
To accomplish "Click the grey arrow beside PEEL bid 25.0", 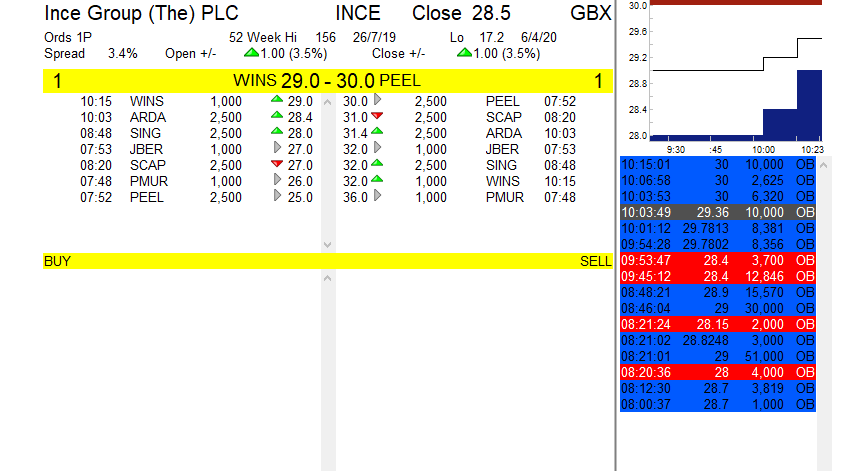I will tap(277, 195).
